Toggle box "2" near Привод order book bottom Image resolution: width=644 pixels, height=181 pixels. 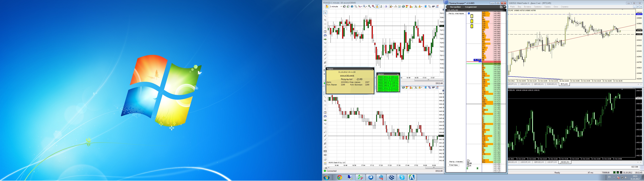[468, 163]
